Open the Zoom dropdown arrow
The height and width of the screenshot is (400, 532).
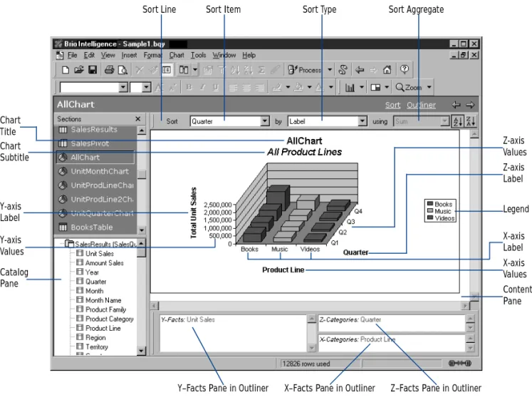429,87
